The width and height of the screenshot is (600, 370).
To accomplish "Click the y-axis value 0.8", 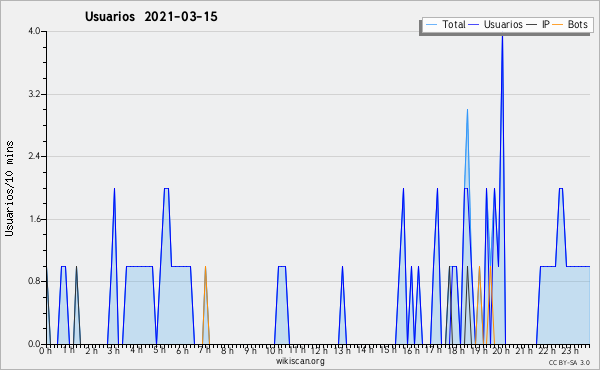I will 34,282.
